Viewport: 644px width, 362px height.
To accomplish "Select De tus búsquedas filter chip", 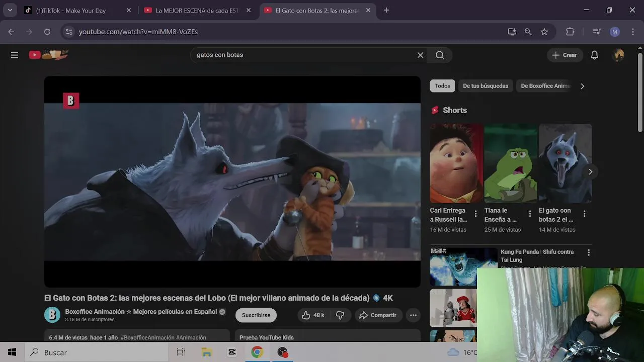I will pos(486,86).
